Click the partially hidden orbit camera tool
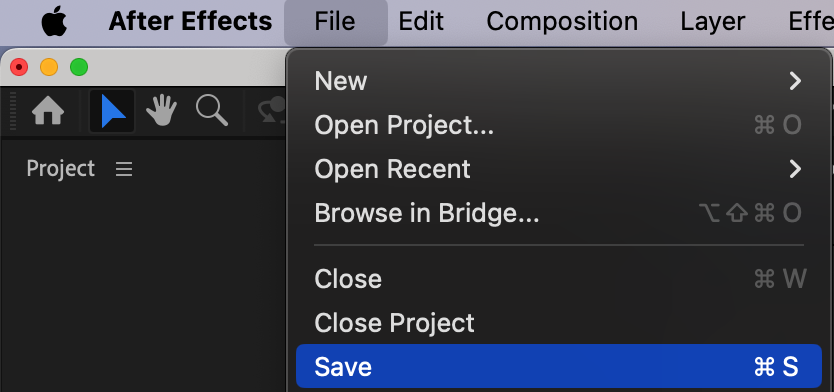 tap(272, 111)
